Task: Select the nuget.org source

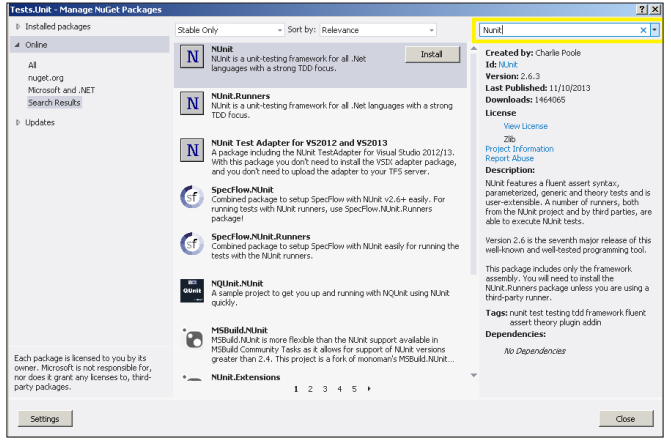Action: 46,78
